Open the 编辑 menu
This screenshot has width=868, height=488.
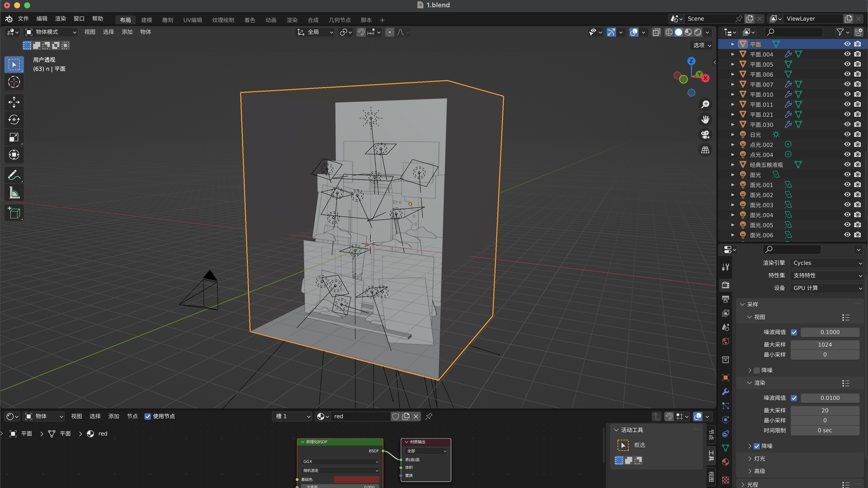(42, 19)
